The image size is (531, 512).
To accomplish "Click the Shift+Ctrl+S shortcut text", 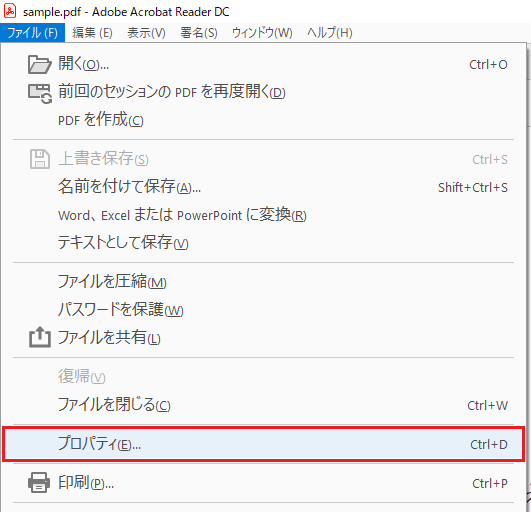I will tap(473, 187).
